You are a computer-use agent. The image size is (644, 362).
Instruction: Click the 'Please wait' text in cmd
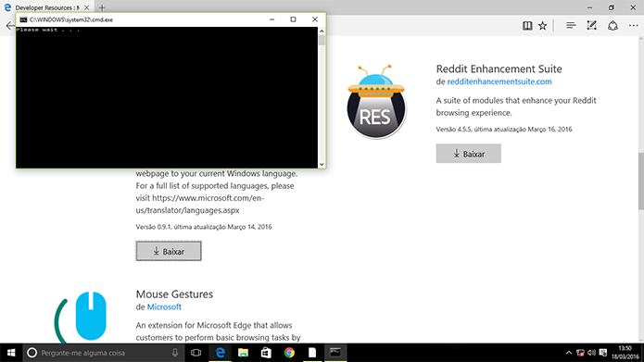click(x=48, y=30)
